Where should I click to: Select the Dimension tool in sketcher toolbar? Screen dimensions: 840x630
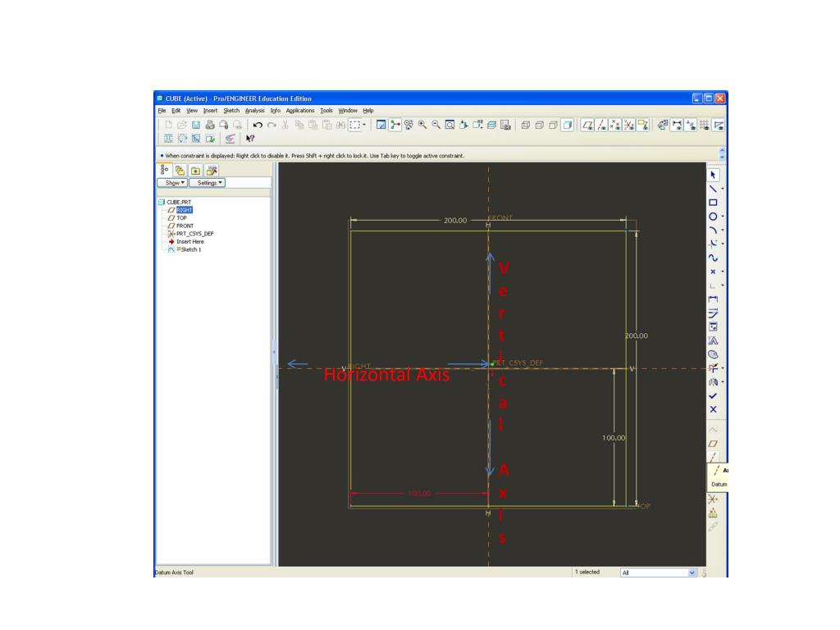pyautogui.click(x=713, y=299)
